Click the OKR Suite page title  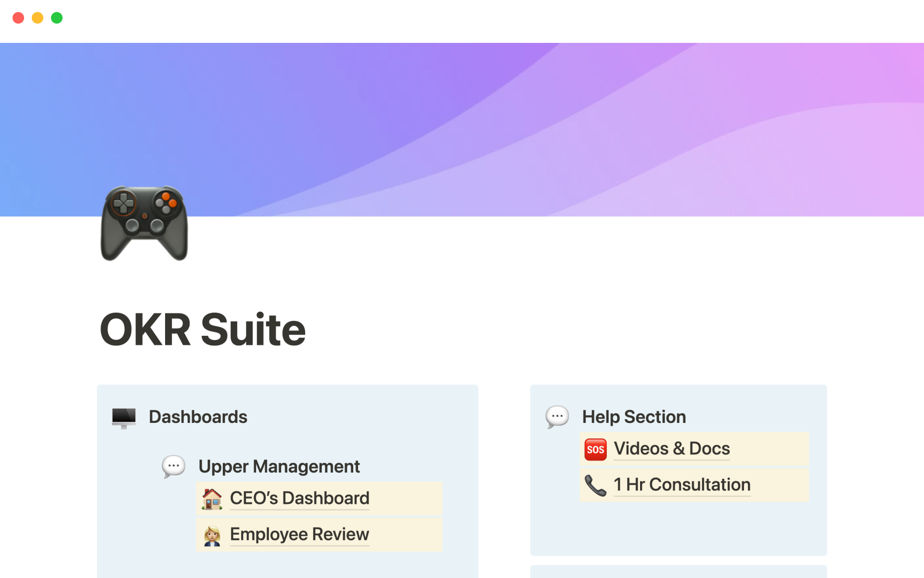click(x=203, y=330)
